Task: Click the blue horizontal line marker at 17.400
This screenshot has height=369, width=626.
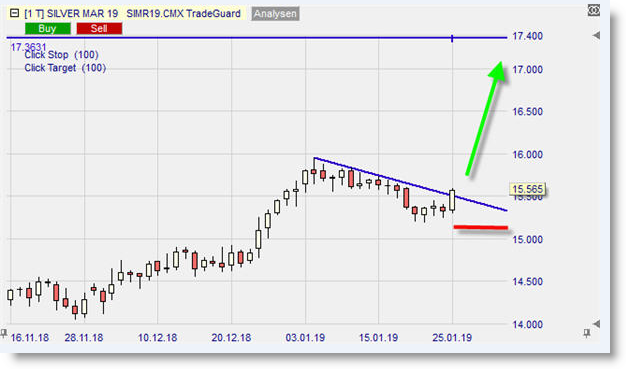Action: 452,38
